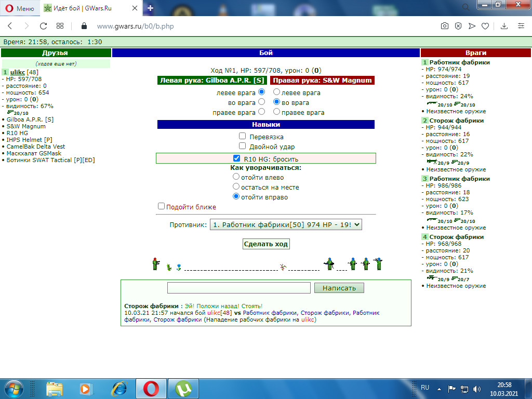
Task: Uncheck R10 HG: бросить grenade option
Action: [237, 158]
